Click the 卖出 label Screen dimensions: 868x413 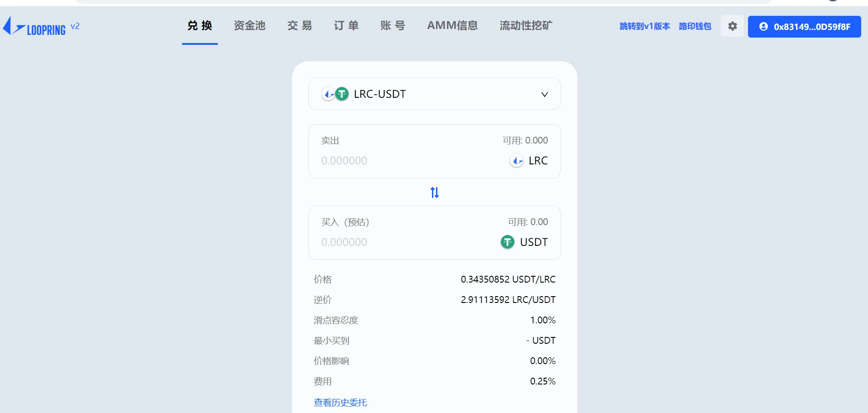(x=330, y=140)
